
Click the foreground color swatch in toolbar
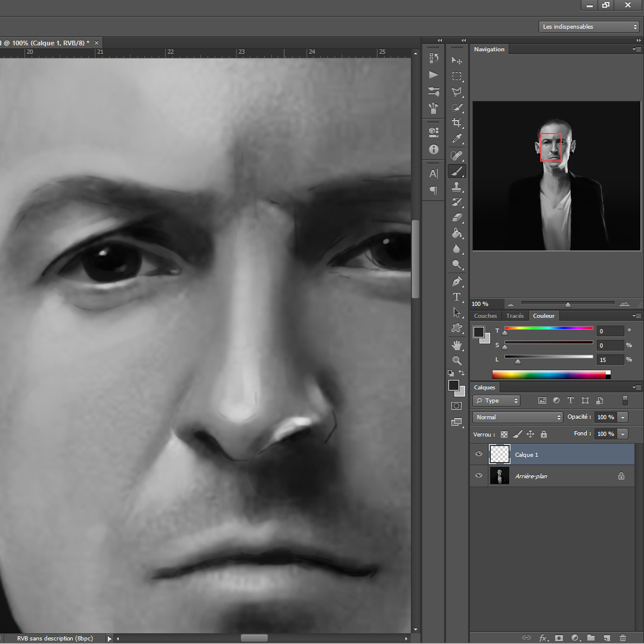click(454, 385)
